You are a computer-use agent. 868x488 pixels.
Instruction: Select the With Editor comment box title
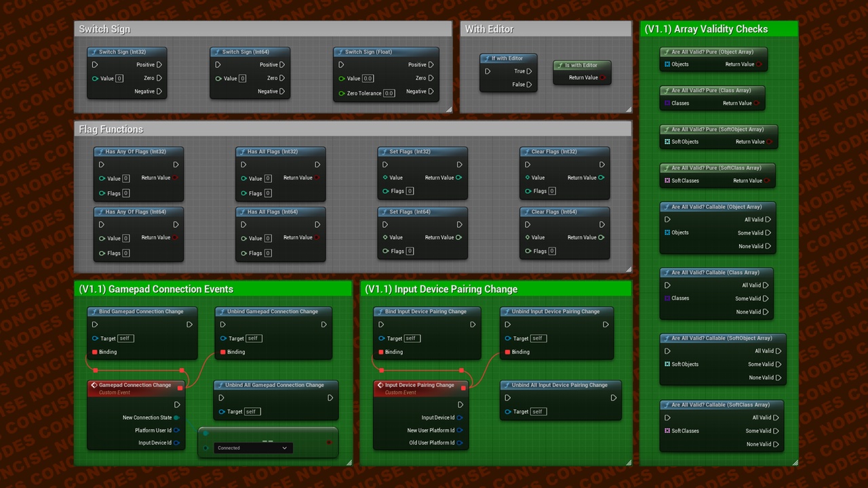(x=489, y=29)
